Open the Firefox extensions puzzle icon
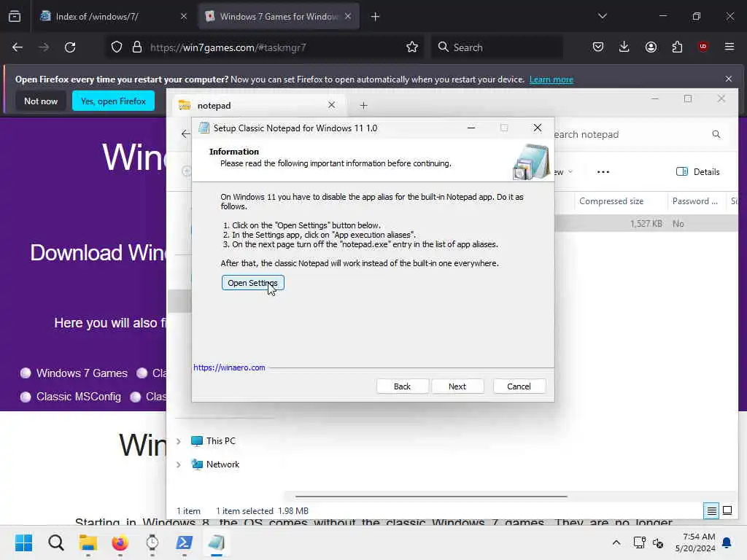Image resolution: width=747 pixels, height=560 pixels. coord(677,47)
